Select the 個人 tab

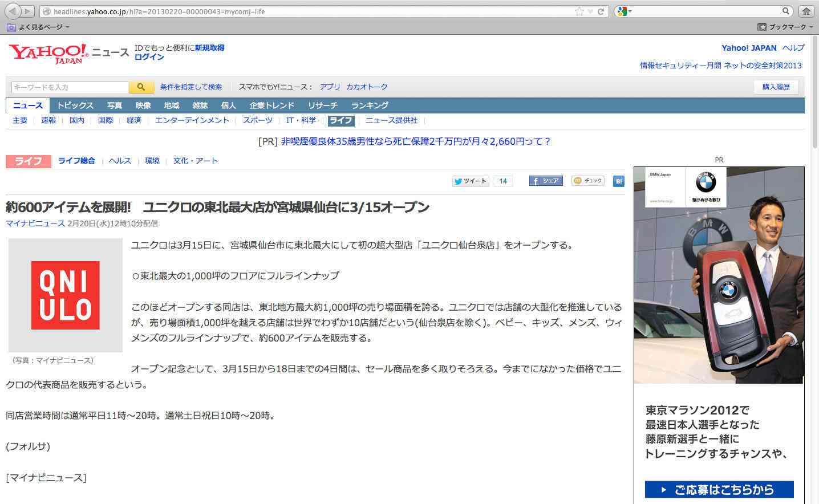pyautogui.click(x=229, y=105)
